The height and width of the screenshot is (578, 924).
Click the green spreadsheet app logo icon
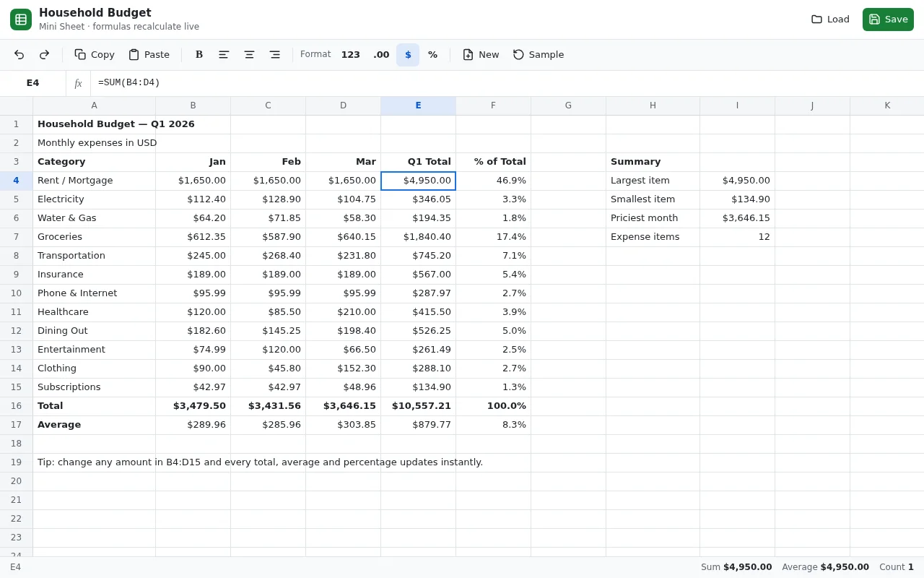(21, 20)
